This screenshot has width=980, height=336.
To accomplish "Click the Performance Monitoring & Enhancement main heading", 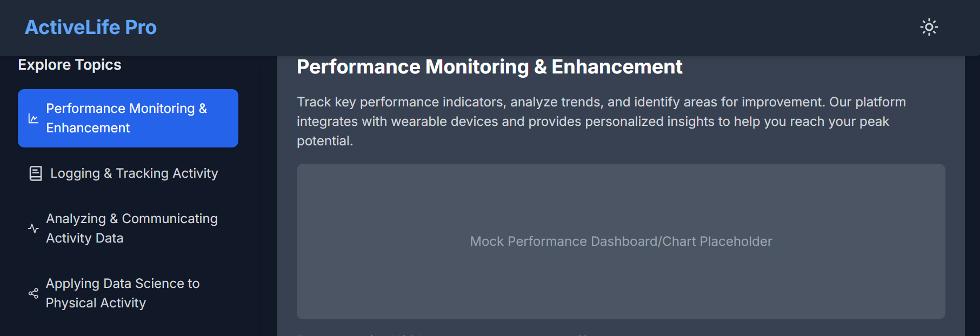I will pos(489,67).
